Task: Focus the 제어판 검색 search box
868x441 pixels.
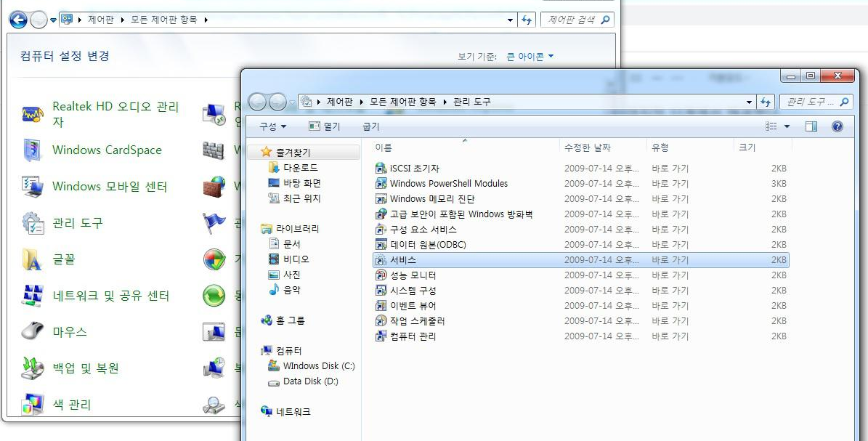Action: coord(577,20)
